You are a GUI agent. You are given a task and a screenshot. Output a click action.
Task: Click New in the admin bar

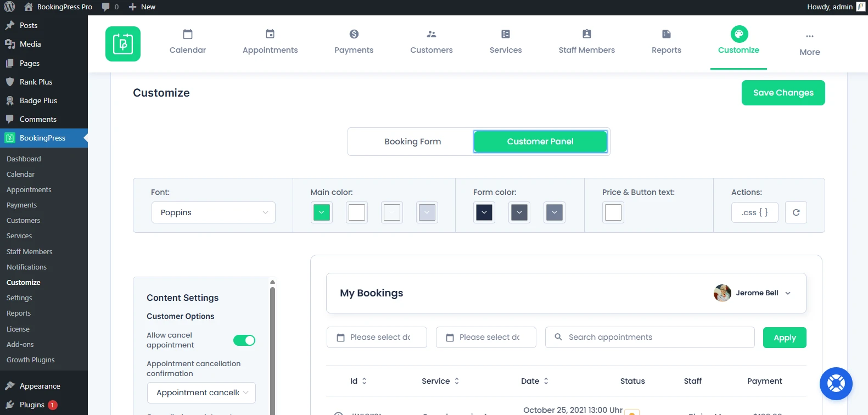[142, 7]
